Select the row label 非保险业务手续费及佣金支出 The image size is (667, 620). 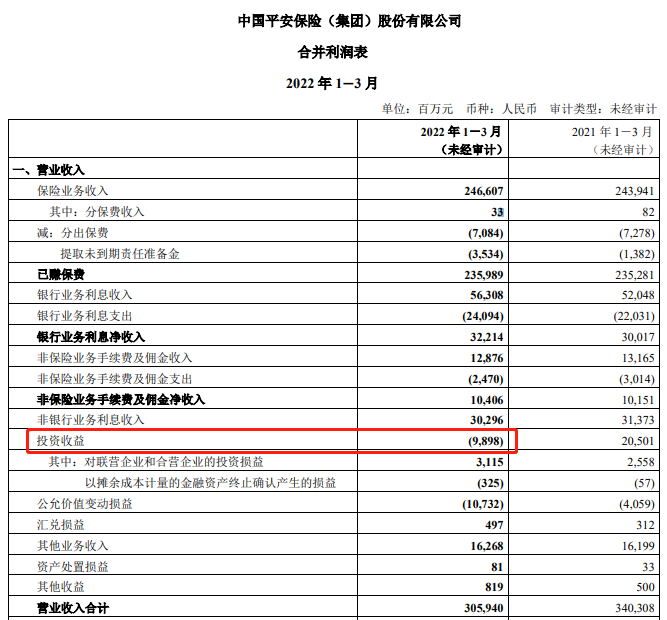(114, 379)
